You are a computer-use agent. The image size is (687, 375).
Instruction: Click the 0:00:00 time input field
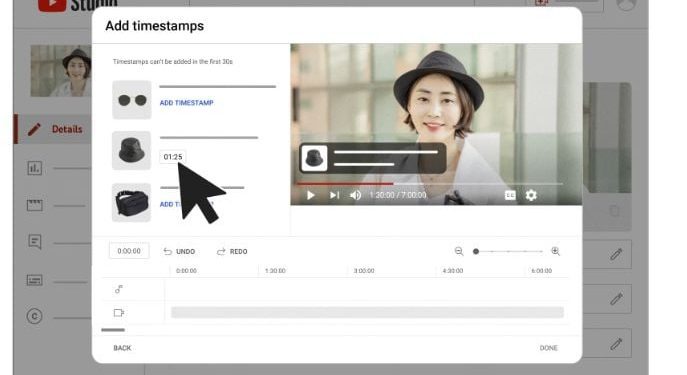pyautogui.click(x=129, y=251)
